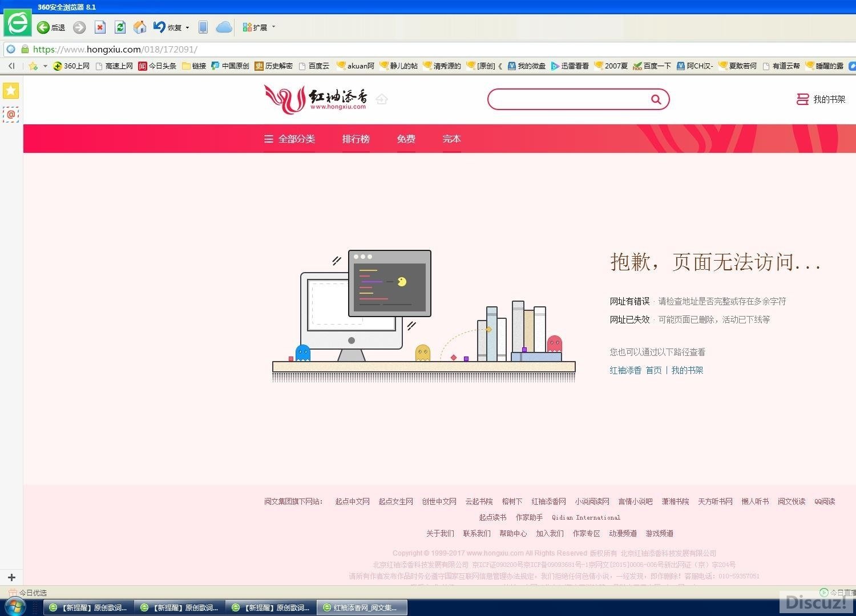Select the 免费 navigation tab
Viewport: 856px width, 616px height.
click(406, 139)
